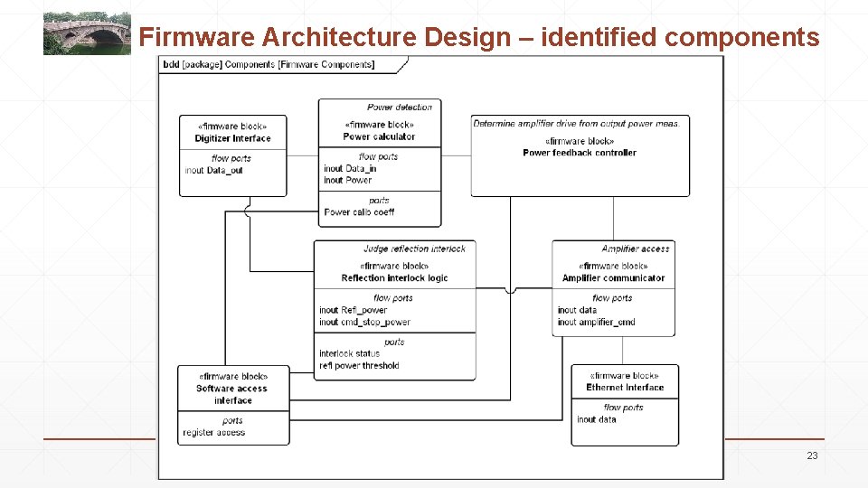Viewport: 868px width, 488px height.
Task: Click 'flow ports' heading in Reflection interlock logic
Action: [393, 298]
